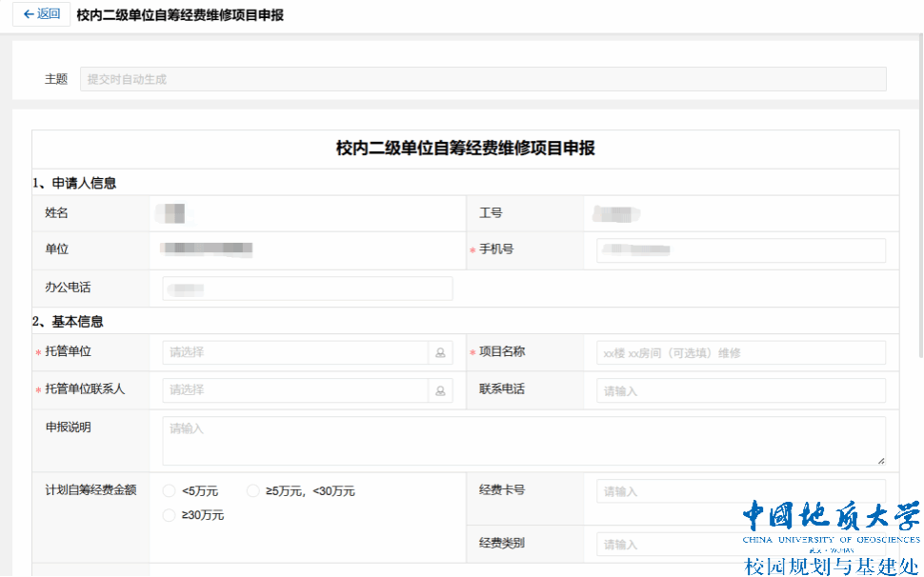Image resolution: width=924 pixels, height=577 pixels.
Task: Open the 托管单位 selection dropdown
Action: click(295, 352)
